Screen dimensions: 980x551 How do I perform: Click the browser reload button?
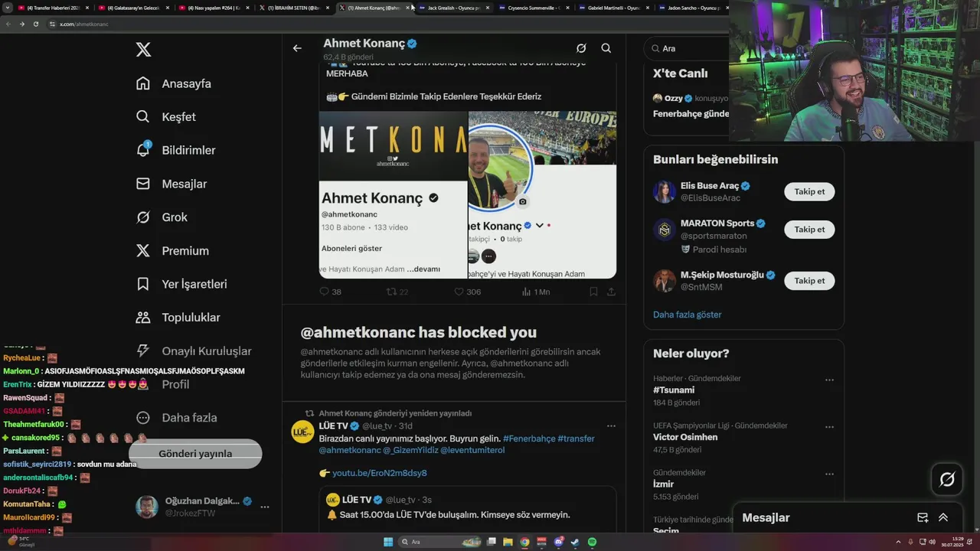pos(35,24)
